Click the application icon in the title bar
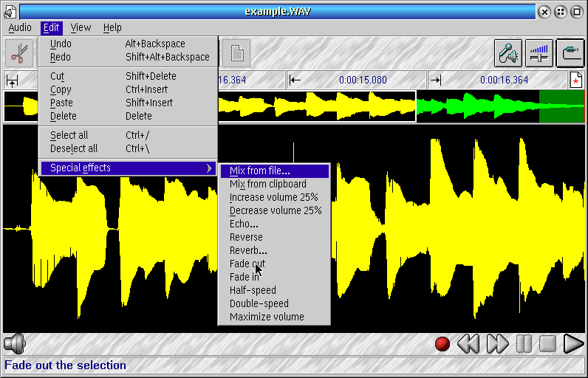The height and width of the screenshot is (378, 588). 10,12
